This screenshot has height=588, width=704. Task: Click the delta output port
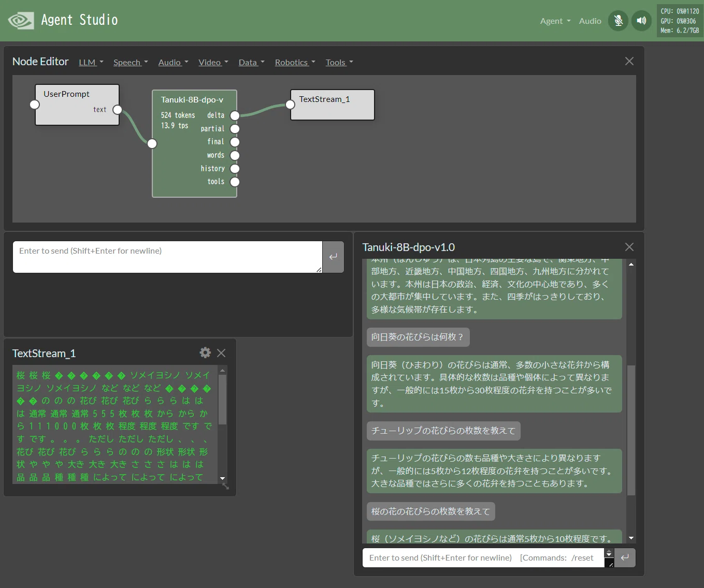tap(235, 115)
